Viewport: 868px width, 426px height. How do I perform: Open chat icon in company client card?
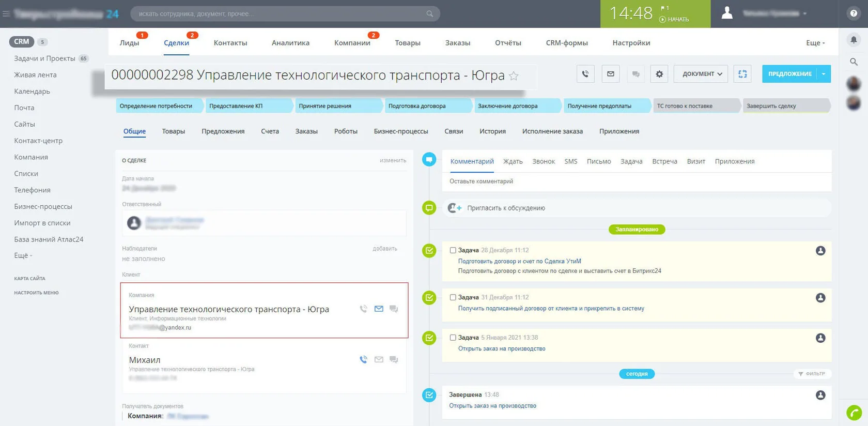[x=394, y=309]
